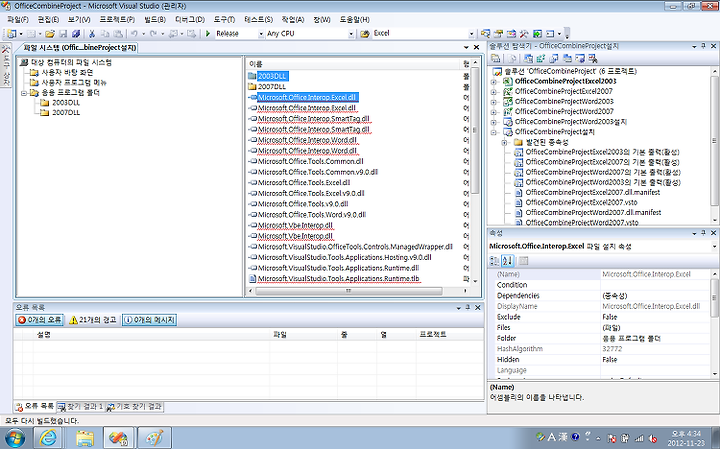Click Internet Explorer icon in taskbar

click(x=48, y=438)
